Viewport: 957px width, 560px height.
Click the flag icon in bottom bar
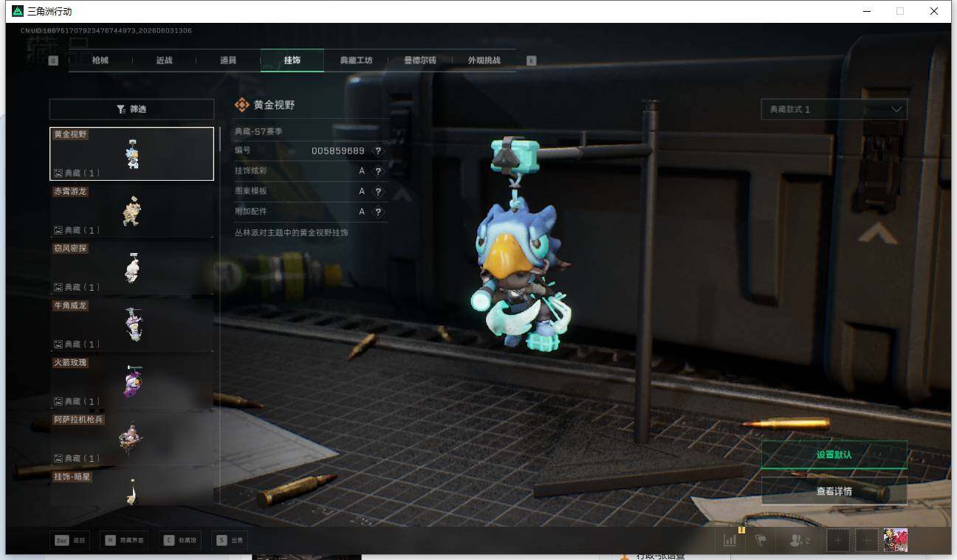760,540
